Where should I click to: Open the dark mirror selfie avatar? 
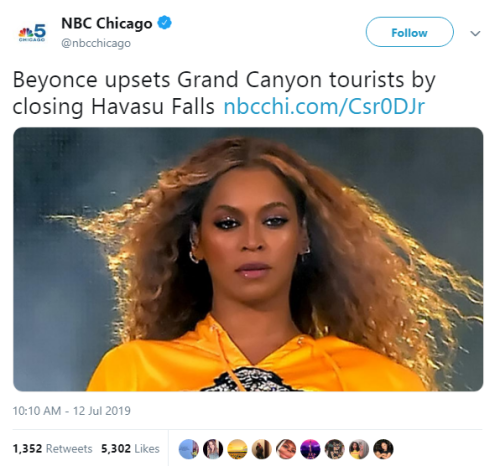point(262,449)
